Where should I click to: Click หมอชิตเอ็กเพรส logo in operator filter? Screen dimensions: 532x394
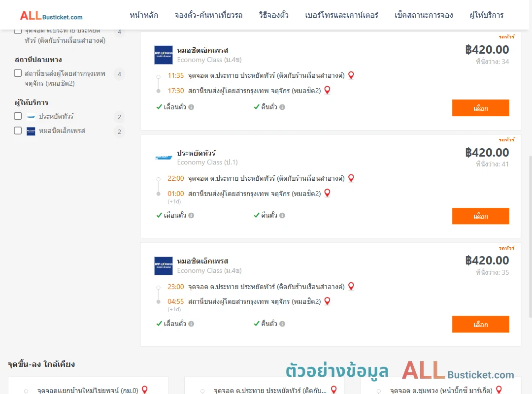31,131
